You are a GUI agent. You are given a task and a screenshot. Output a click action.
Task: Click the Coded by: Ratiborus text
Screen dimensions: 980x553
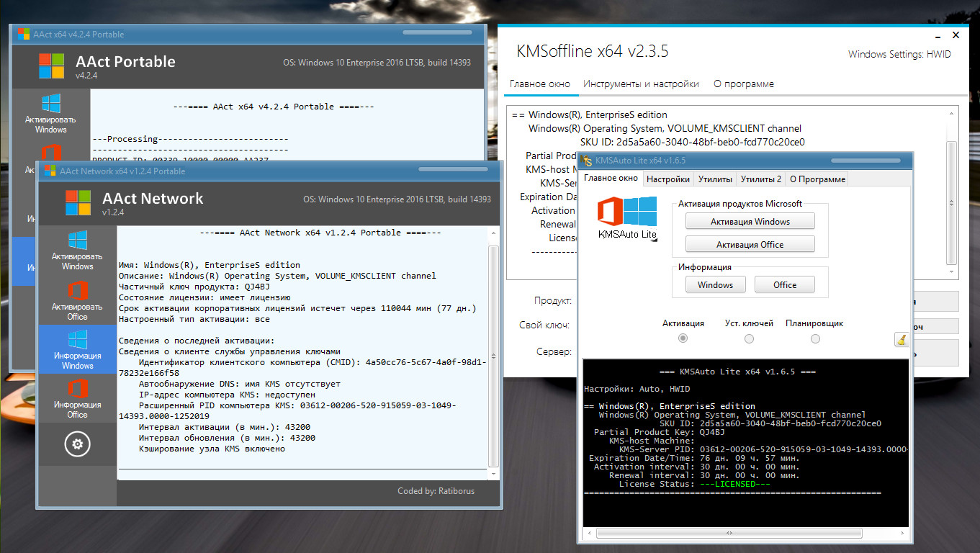436,491
